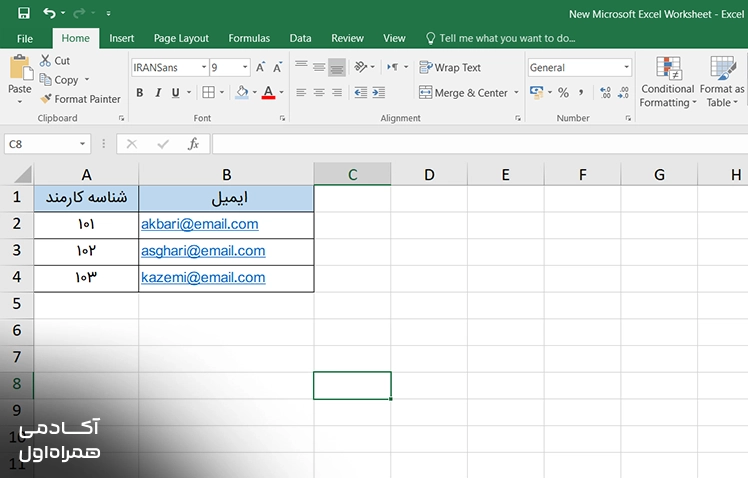Screen dimensions: 748x478
Task: Click the red Font Color button
Action: click(269, 92)
